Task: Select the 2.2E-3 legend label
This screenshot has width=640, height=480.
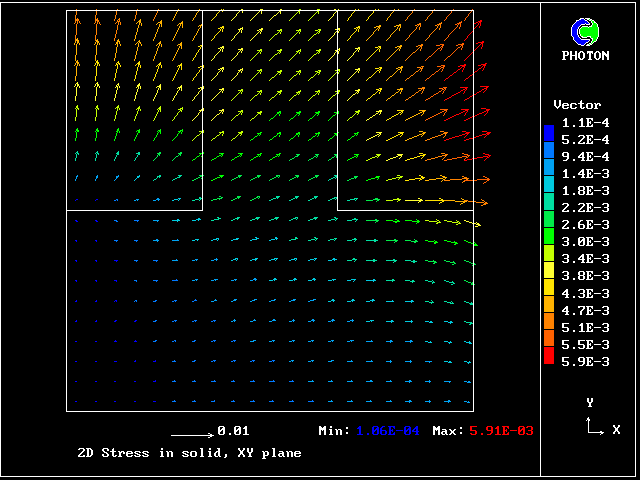Action: click(x=585, y=207)
